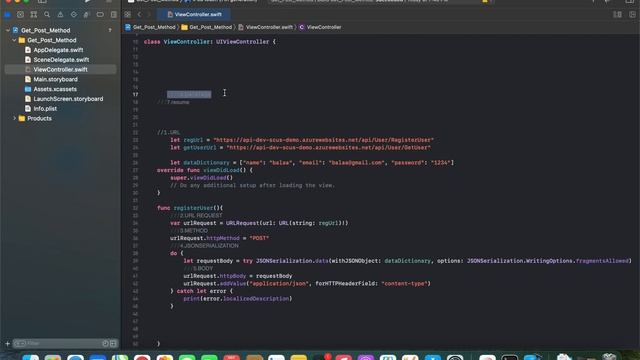Select Get_Post_Method project root item

point(45,30)
